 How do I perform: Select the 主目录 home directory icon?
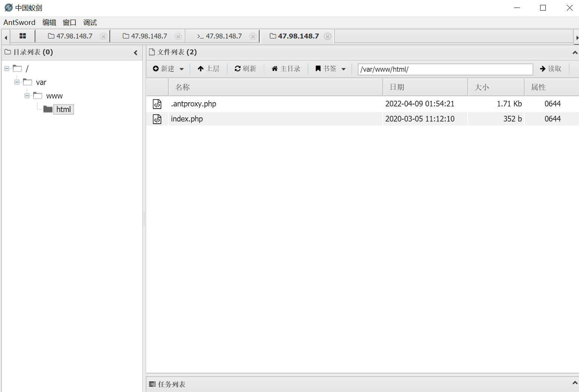pyautogui.click(x=274, y=68)
